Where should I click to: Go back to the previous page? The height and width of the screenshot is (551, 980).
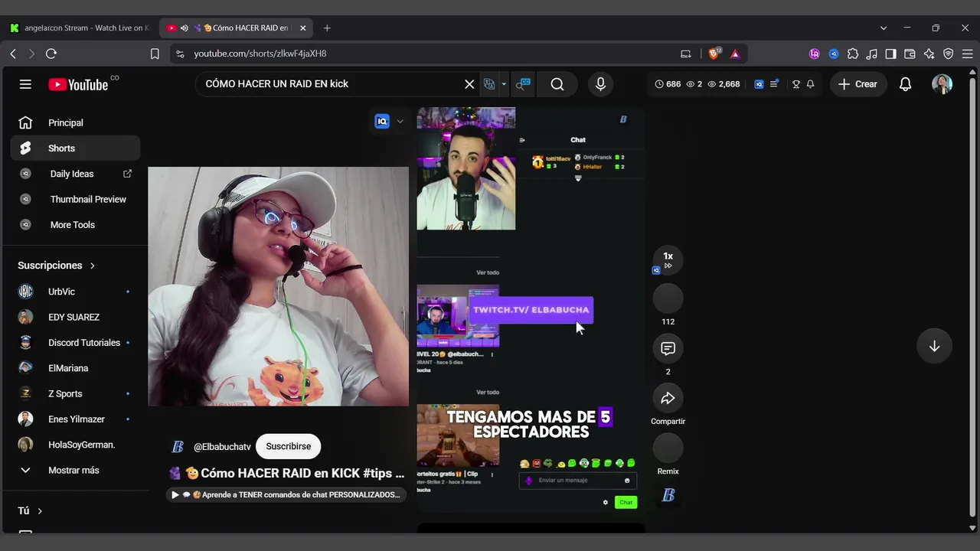tap(13, 54)
